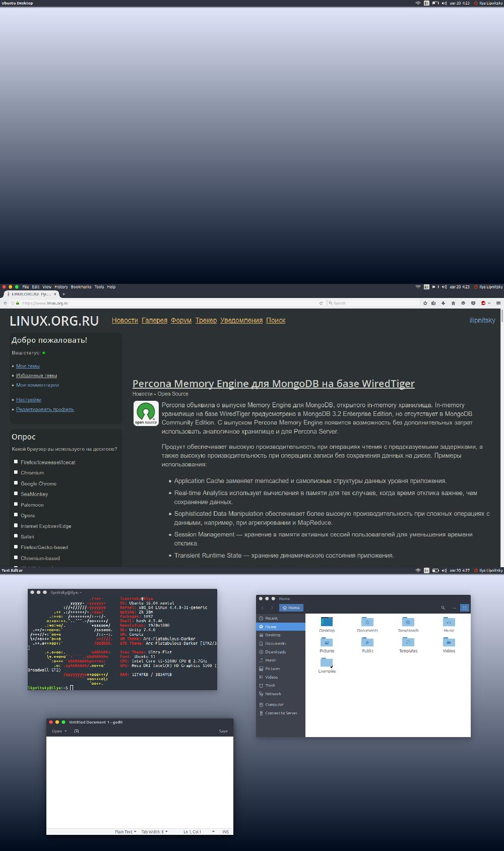Viewport: 504px width, 851px height.
Task: Select Connect to Server in sidebar
Action: 281,713
